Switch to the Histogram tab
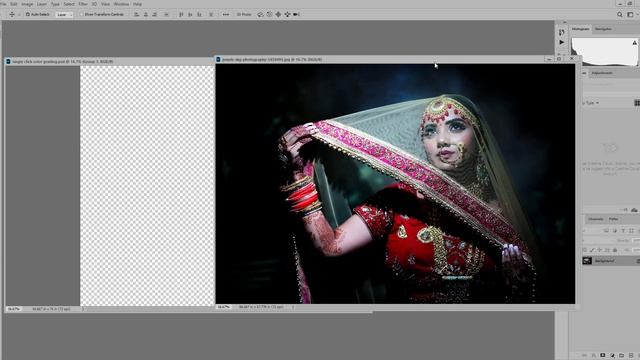This screenshot has width=640, height=360. point(580,29)
